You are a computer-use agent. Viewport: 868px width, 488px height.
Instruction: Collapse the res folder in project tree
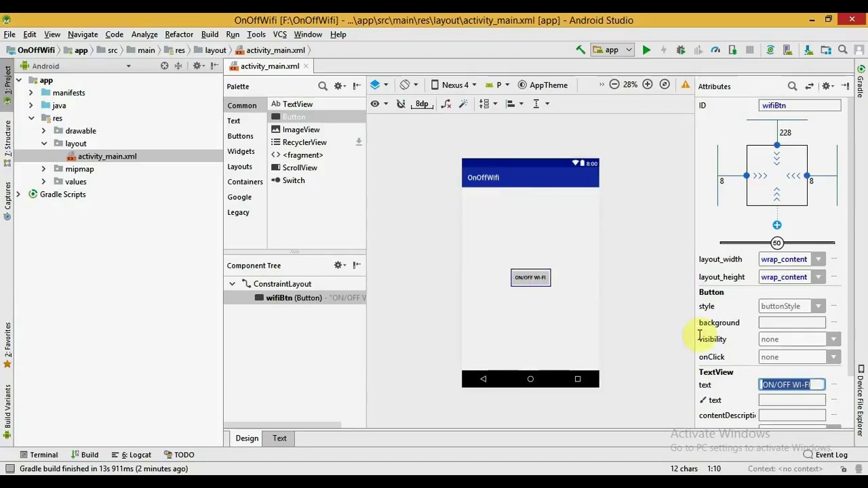[31, 118]
